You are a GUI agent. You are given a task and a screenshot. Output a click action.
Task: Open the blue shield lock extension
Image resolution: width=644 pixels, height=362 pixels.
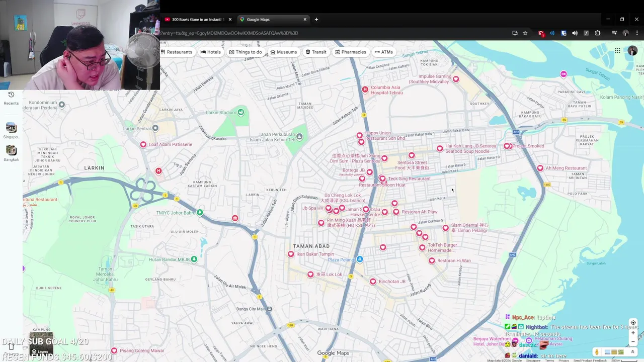pos(563,33)
